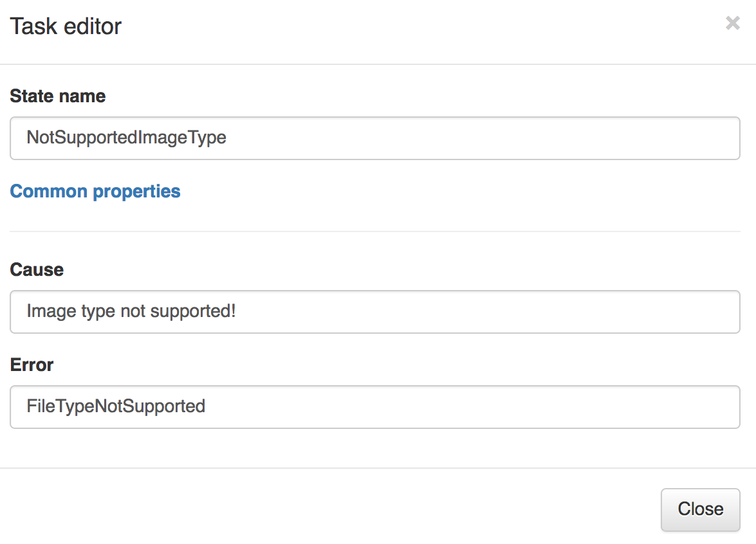Image resolution: width=756 pixels, height=544 pixels.
Task: Click the Error label
Action: 32,365
